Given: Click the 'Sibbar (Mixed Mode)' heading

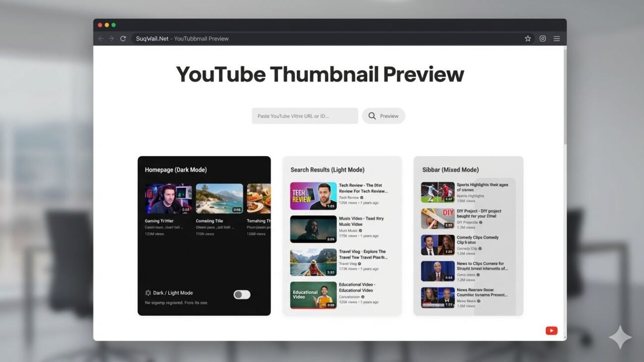Looking at the screenshot, I should coord(450,170).
